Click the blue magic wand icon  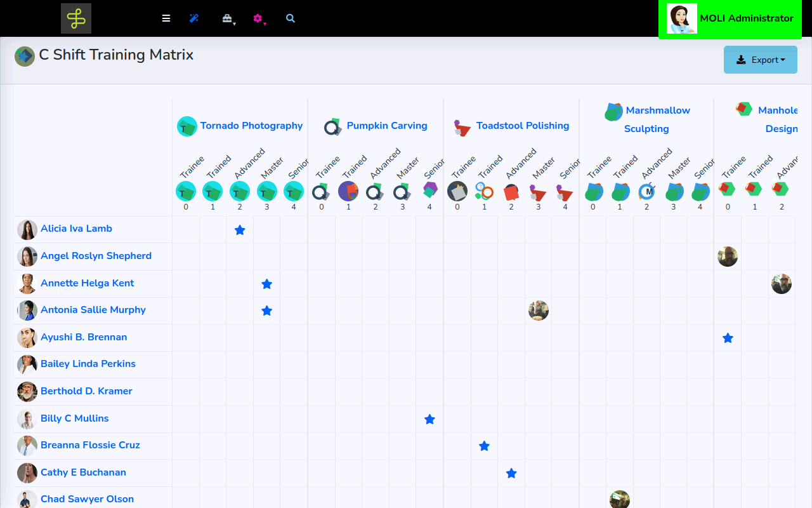point(194,18)
